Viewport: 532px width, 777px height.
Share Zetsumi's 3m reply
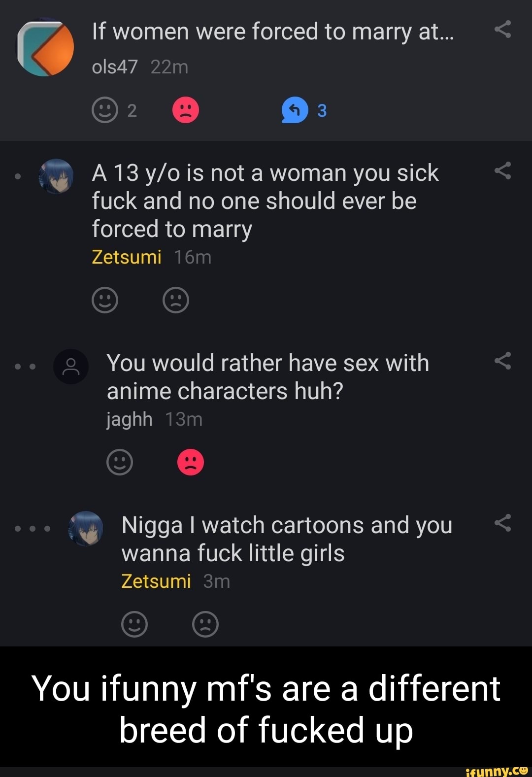click(502, 523)
